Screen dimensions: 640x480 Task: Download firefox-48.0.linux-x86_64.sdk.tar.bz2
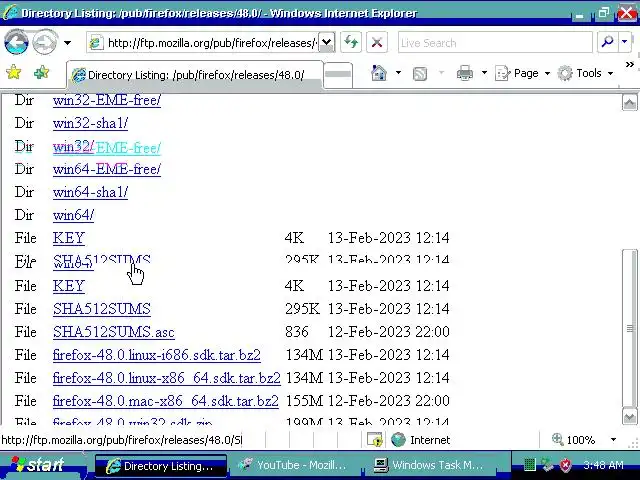(x=167, y=378)
